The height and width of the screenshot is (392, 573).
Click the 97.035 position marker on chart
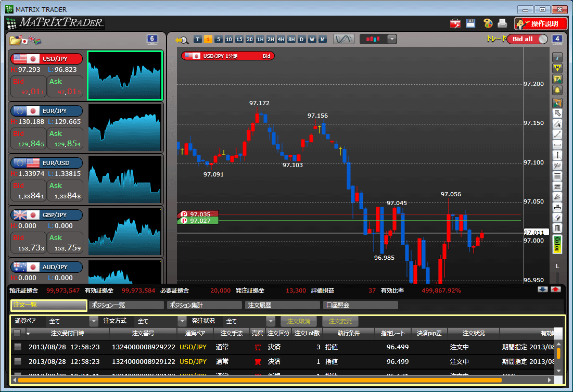(198, 214)
